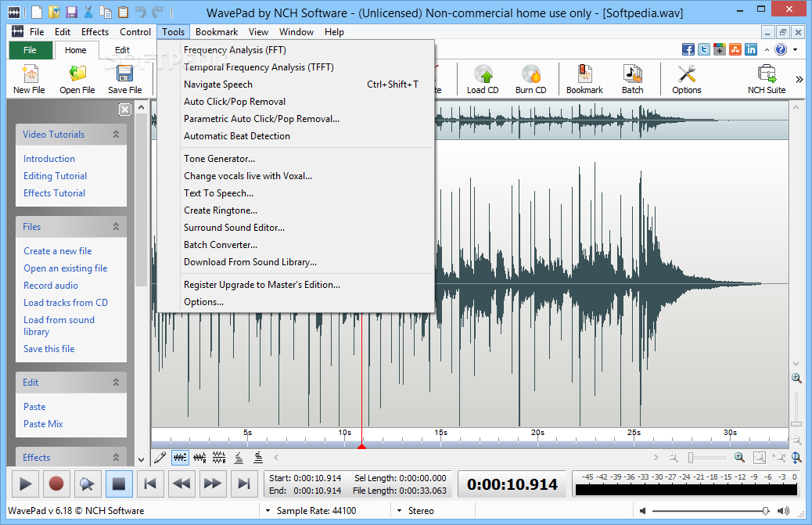Open the Editing Tutorial link

click(55, 176)
